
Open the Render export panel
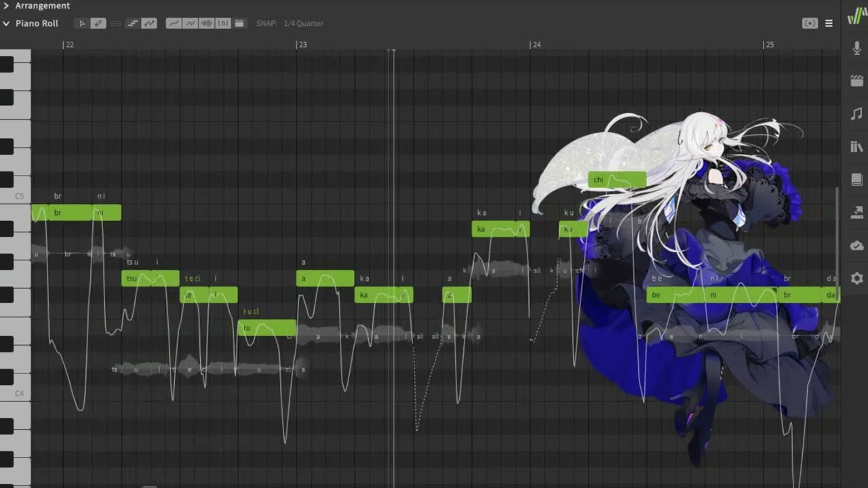(856, 212)
